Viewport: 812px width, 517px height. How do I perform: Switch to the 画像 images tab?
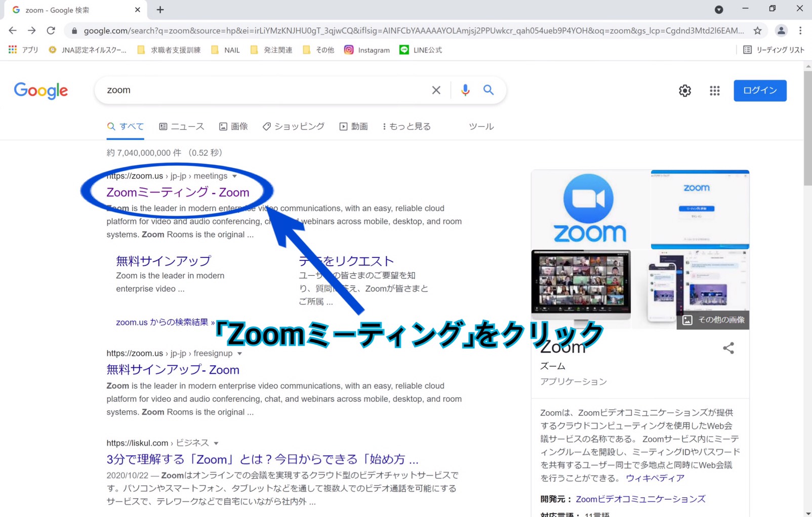point(233,126)
